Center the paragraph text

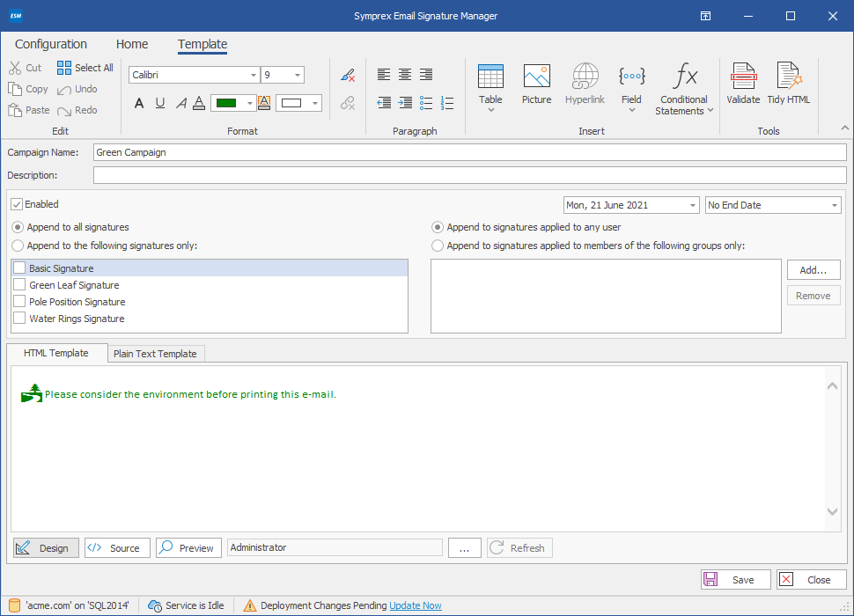[405, 75]
